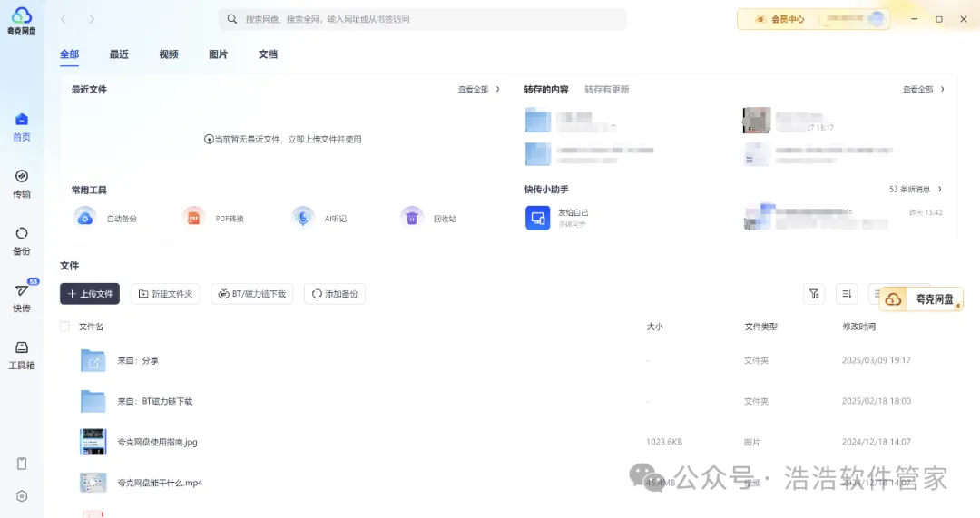Sort by the 修改时间 column header
This screenshot has height=518, width=980.
(x=858, y=327)
